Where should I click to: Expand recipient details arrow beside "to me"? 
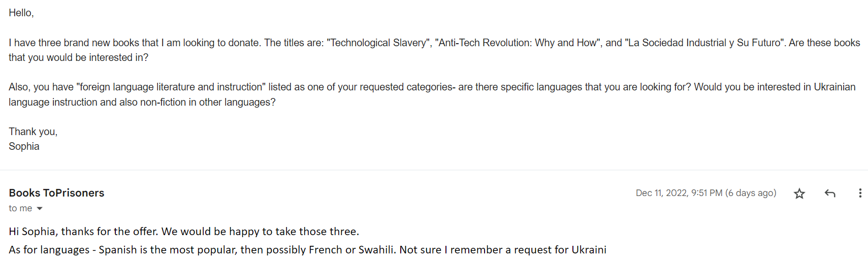pos(40,209)
